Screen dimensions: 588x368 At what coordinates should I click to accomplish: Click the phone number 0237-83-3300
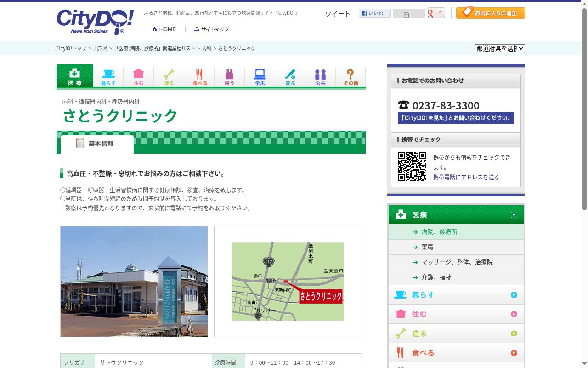[x=446, y=105]
